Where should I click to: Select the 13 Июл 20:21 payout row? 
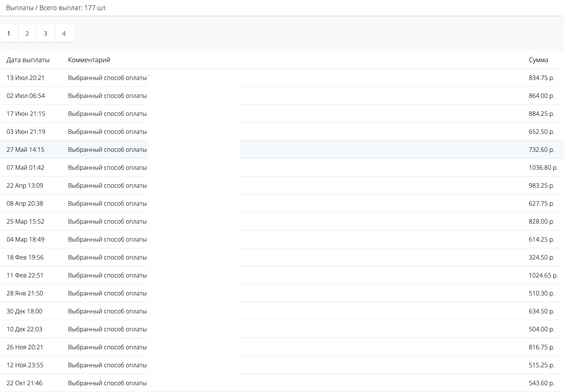click(26, 78)
